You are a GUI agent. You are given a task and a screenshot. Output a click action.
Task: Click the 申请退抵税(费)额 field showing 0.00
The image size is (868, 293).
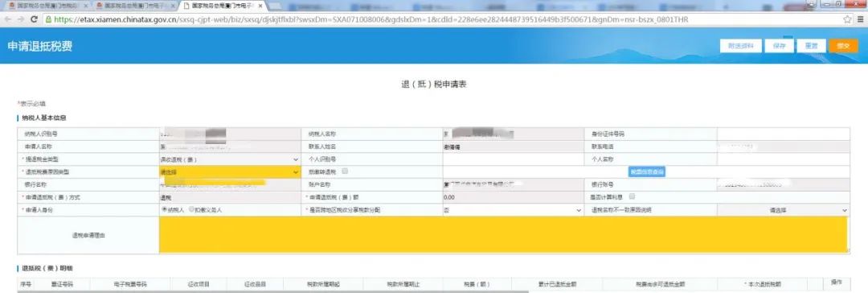[x=513, y=197]
